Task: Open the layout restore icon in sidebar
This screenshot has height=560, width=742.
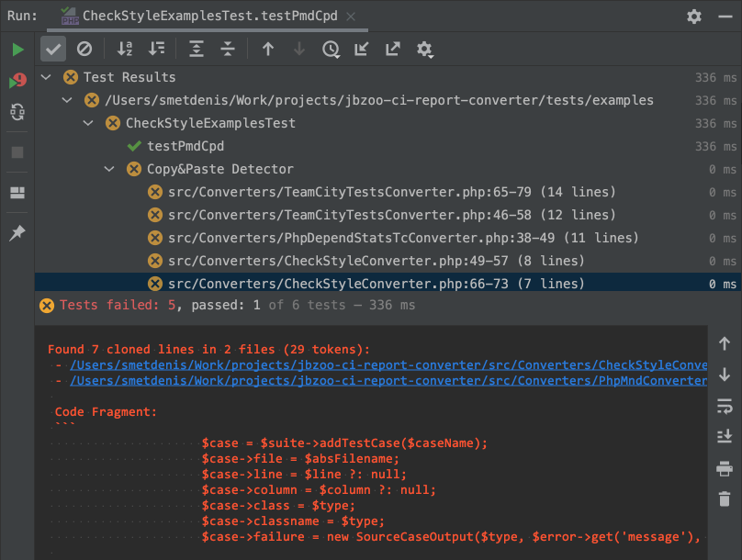Action: 17,193
